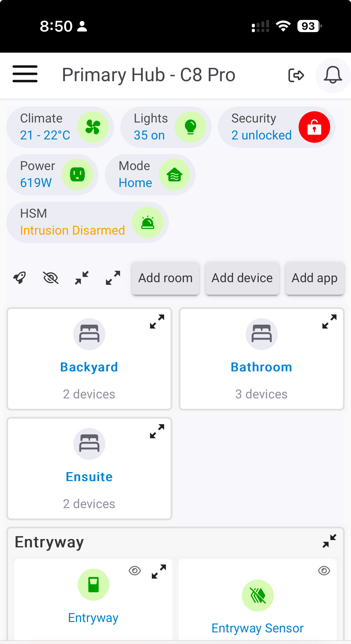This screenshot has height=644, width=351.
Task: Open the Ensuite room link
Action: (89, 477)
